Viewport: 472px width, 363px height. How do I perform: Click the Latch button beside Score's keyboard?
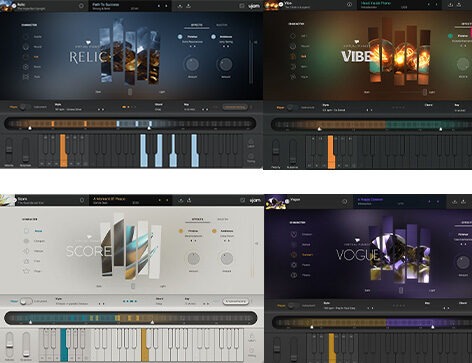coord(252,338)
